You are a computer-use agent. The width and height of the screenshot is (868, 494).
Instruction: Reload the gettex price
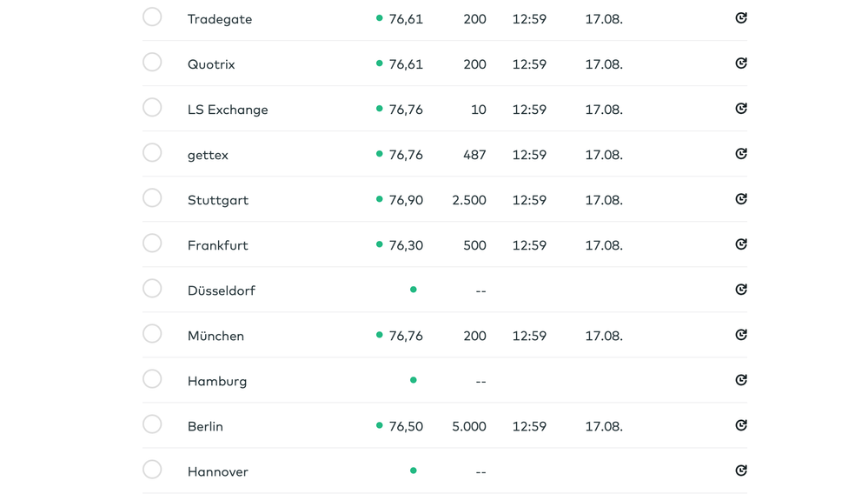(741, 154)
